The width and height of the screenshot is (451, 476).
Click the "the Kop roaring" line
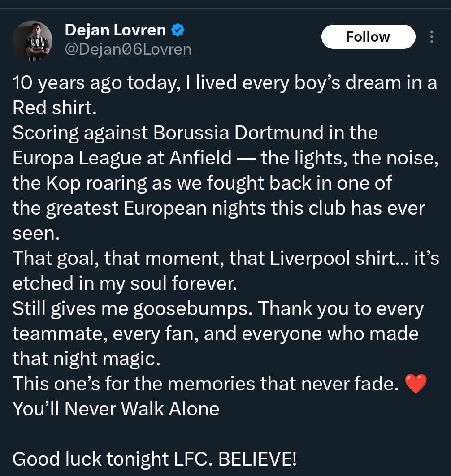[202, 183]
